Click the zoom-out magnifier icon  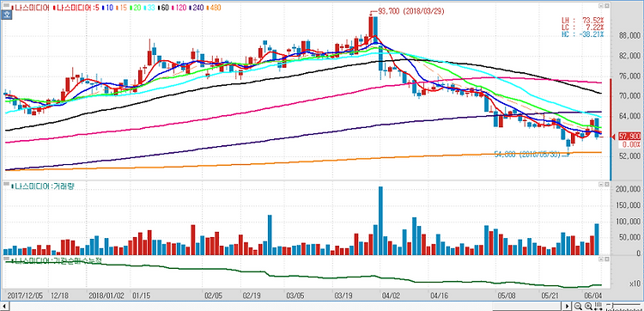(x=578, y=306)
